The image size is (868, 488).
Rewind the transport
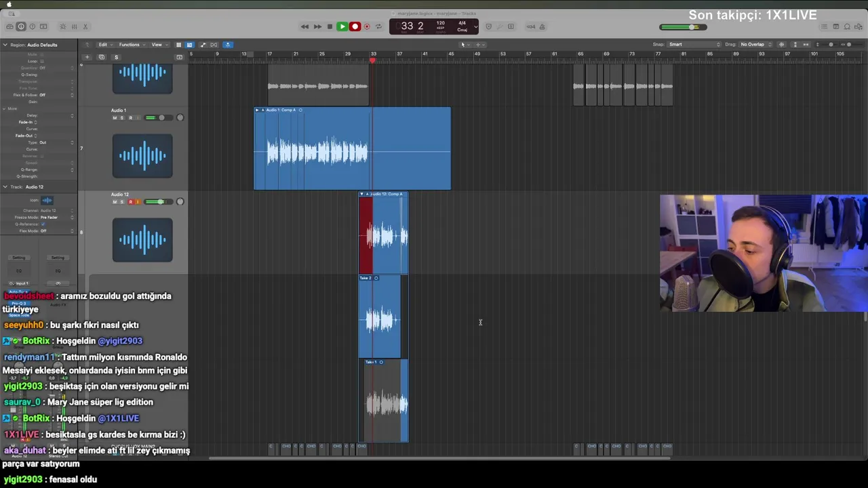coord(304,26)
